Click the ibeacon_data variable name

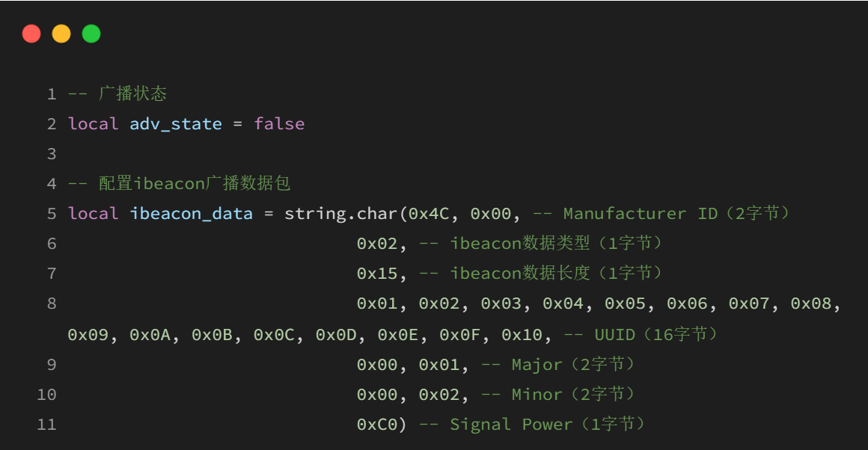click(x=191, y=214)
